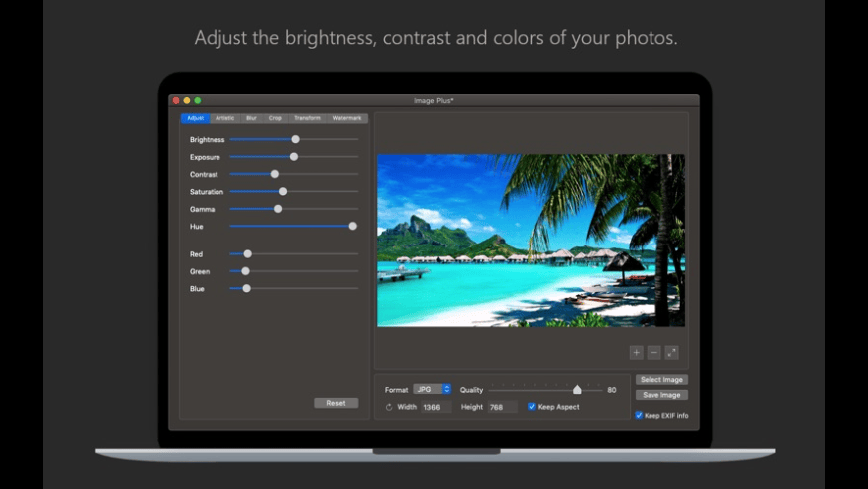Click the Brightness label
The width and height of the screenshot is (868, 489).
(208, 140)
